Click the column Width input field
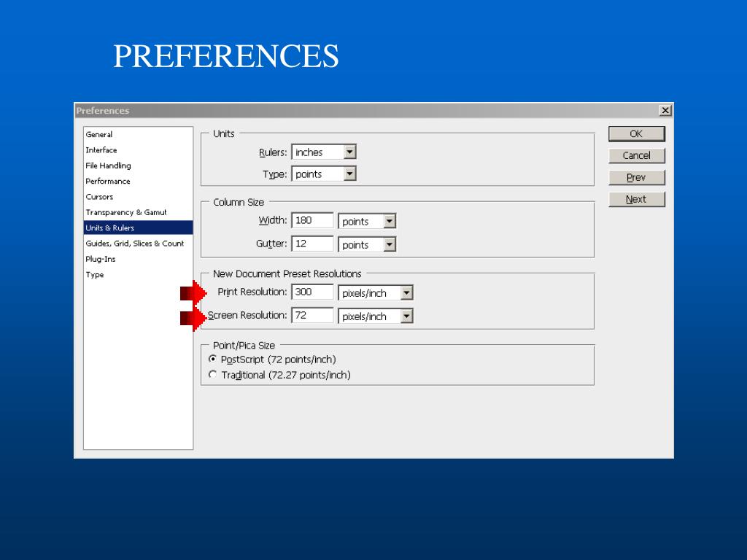Viewport: 747px width, 560px height. (x=312, y=220)
